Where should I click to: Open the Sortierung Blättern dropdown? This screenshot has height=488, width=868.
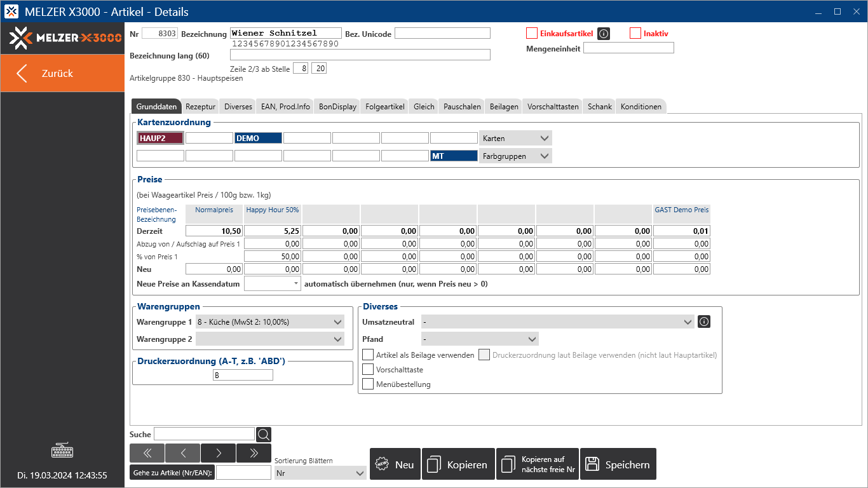(x=320, y=473)
